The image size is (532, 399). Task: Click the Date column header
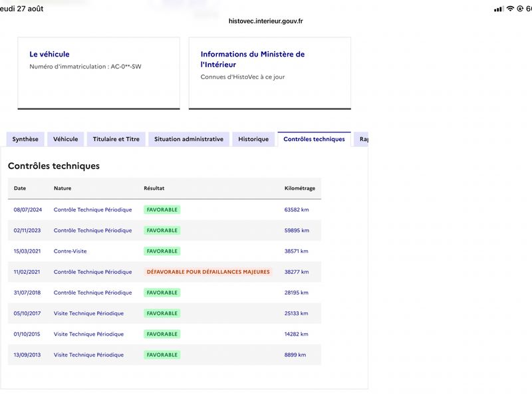point(20,188)
